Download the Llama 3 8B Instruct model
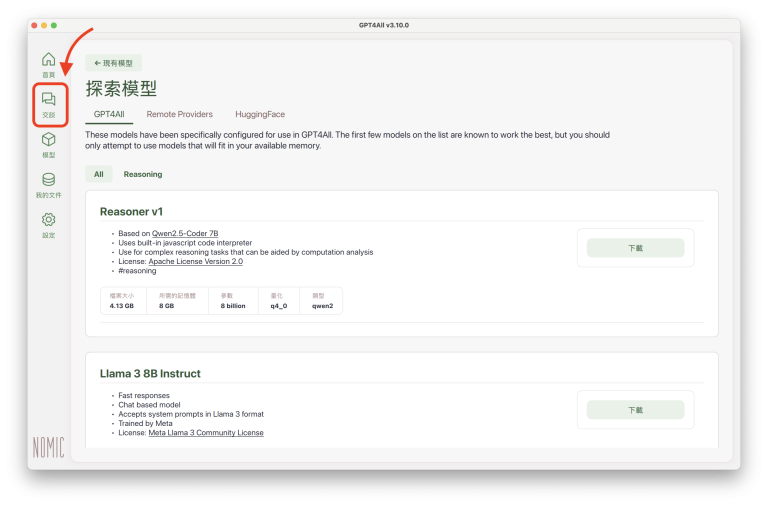The height and width of the screenshot is (506, 768). pos(635,410)
